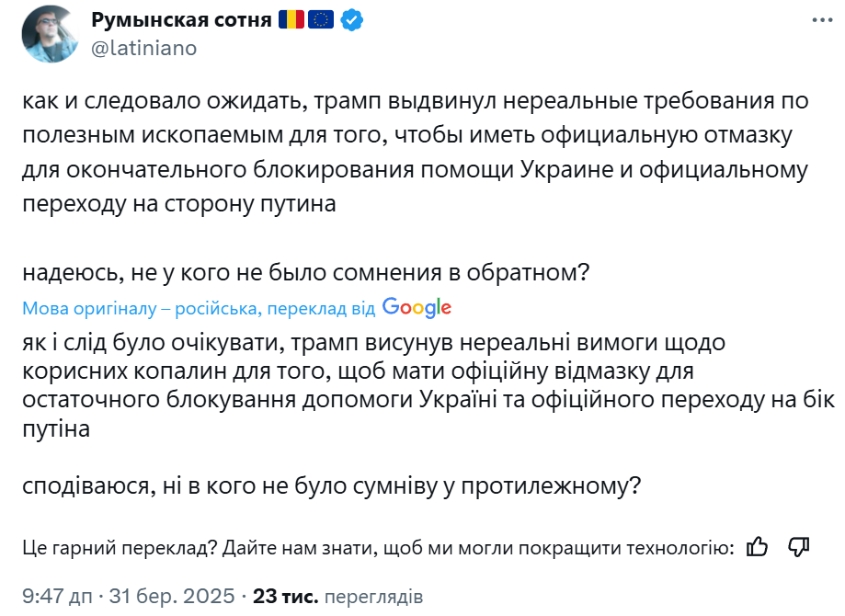Click the EU flag emoji in name
This screenshot has height=616, width=845.
pos(321,20)
